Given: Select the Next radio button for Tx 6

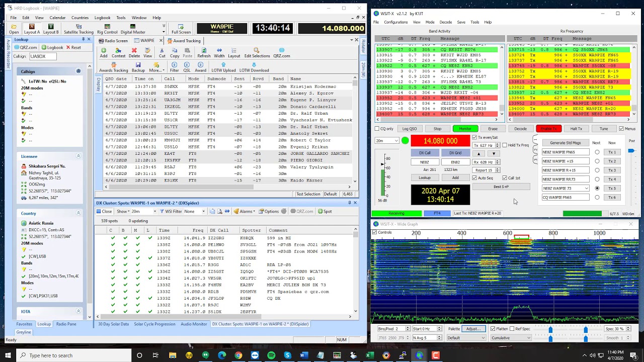Looking at the screenshot, I should [x=597, y=198].
